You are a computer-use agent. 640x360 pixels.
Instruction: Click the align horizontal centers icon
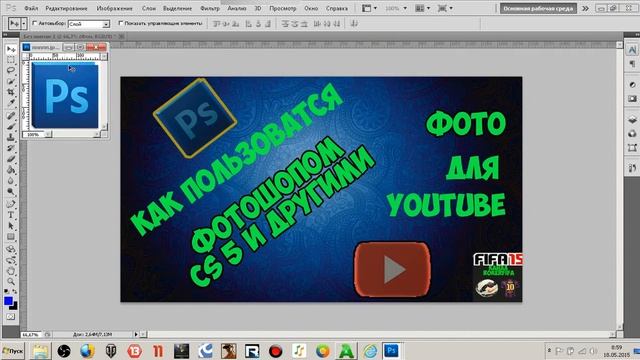258,24
